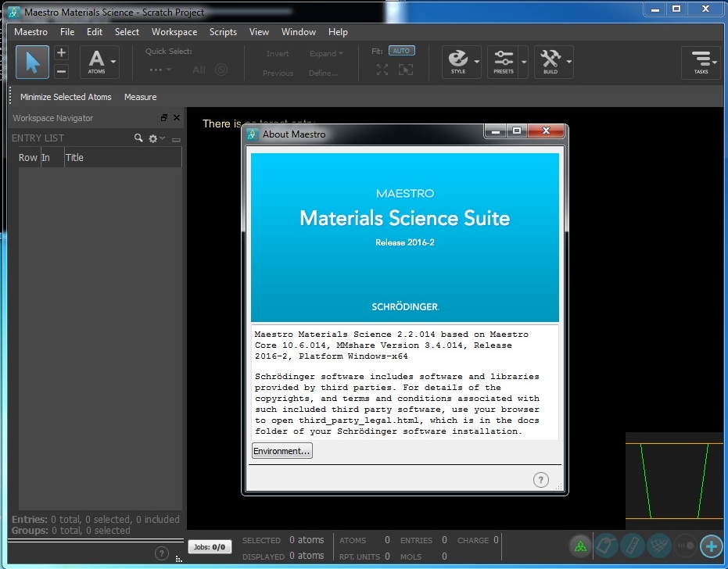
Task: Close the About Maestro dialog
Action: tap(546, 131)
